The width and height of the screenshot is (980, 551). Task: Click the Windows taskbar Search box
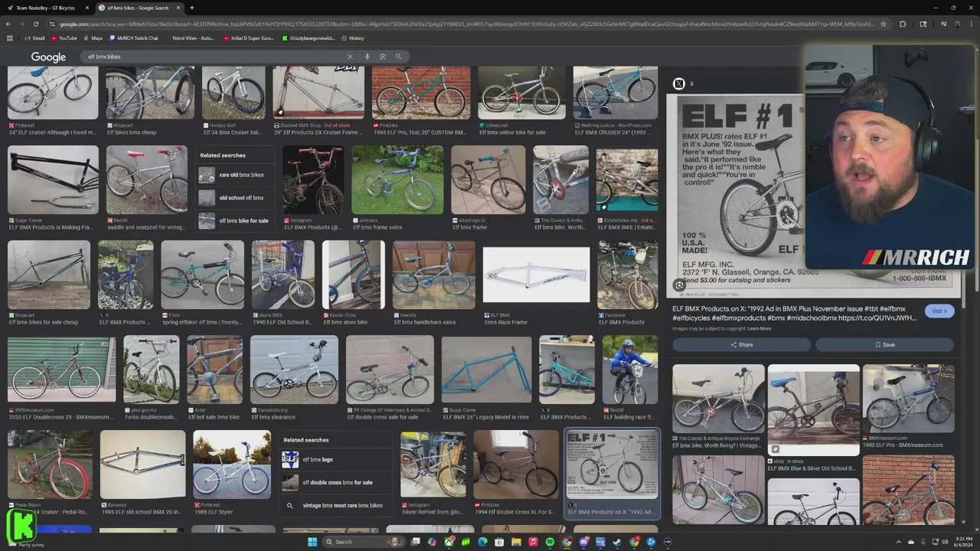(364, 542)
